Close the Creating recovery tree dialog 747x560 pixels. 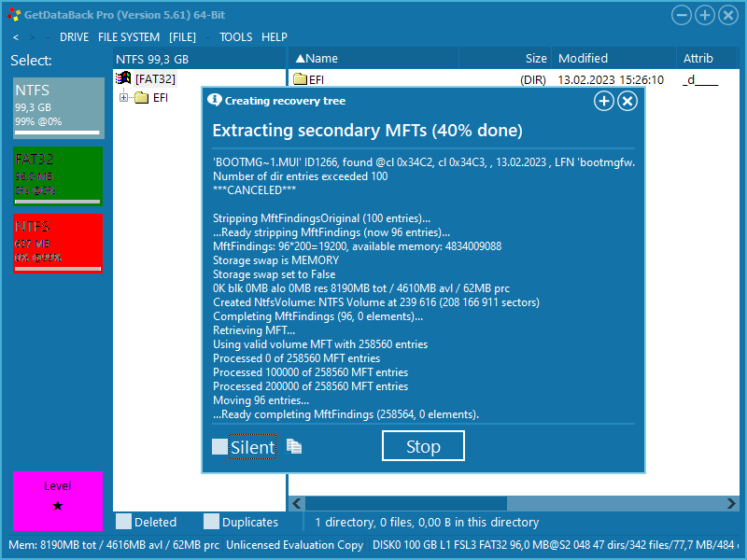(627, 101)
